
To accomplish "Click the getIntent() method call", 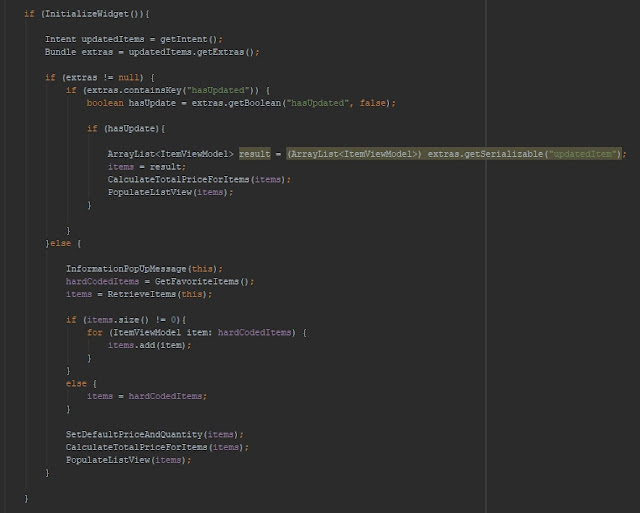I will (189, 39).
